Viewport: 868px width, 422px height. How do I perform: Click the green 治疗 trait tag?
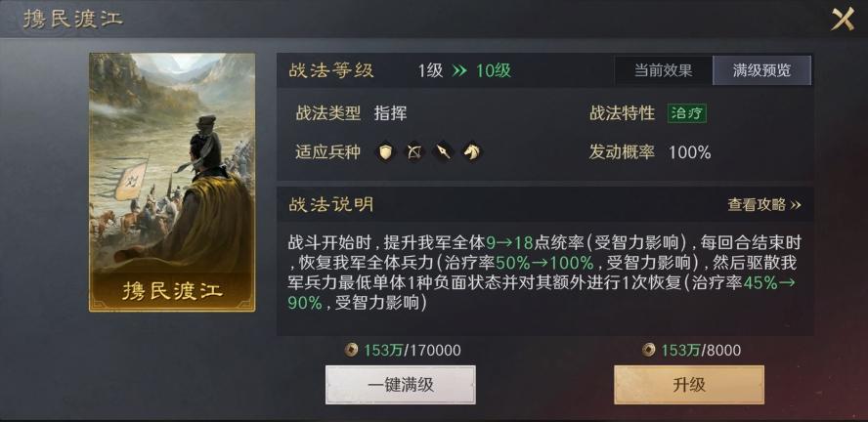pos(687,114)
